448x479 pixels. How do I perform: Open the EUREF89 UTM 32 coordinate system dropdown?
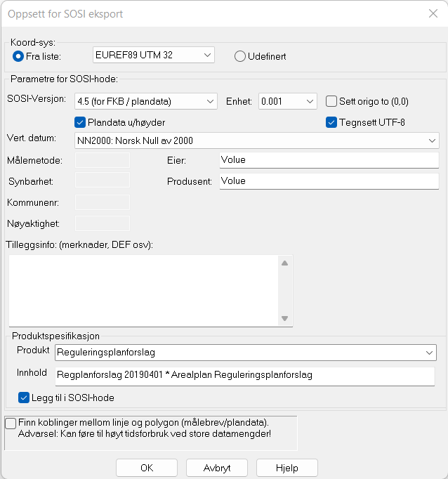tap(153, 55)
